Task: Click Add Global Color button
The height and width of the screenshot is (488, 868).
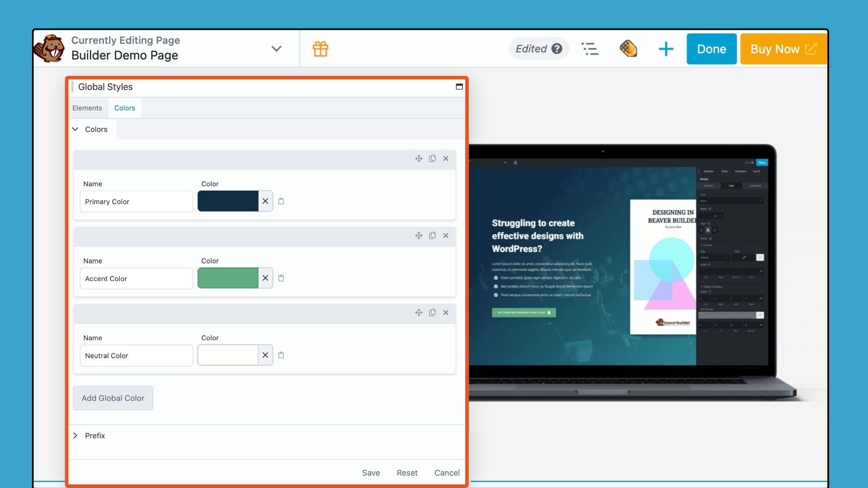Action: coord(113,398)
